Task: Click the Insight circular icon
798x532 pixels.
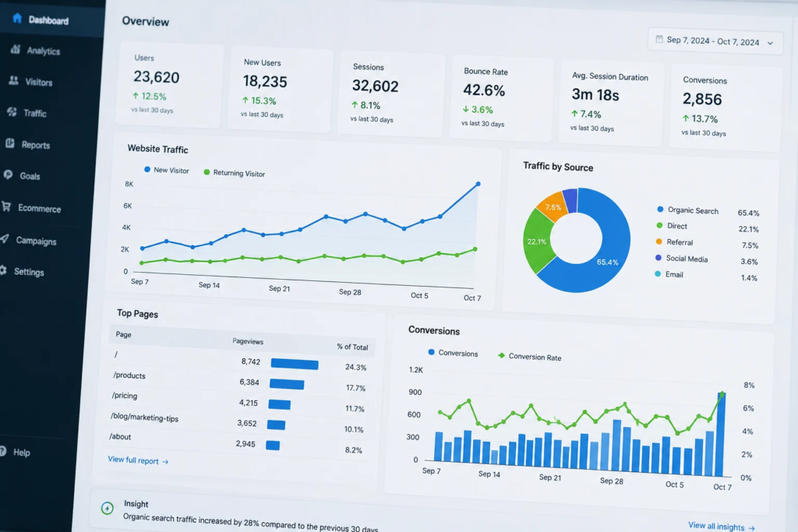Action: point(107,508)
